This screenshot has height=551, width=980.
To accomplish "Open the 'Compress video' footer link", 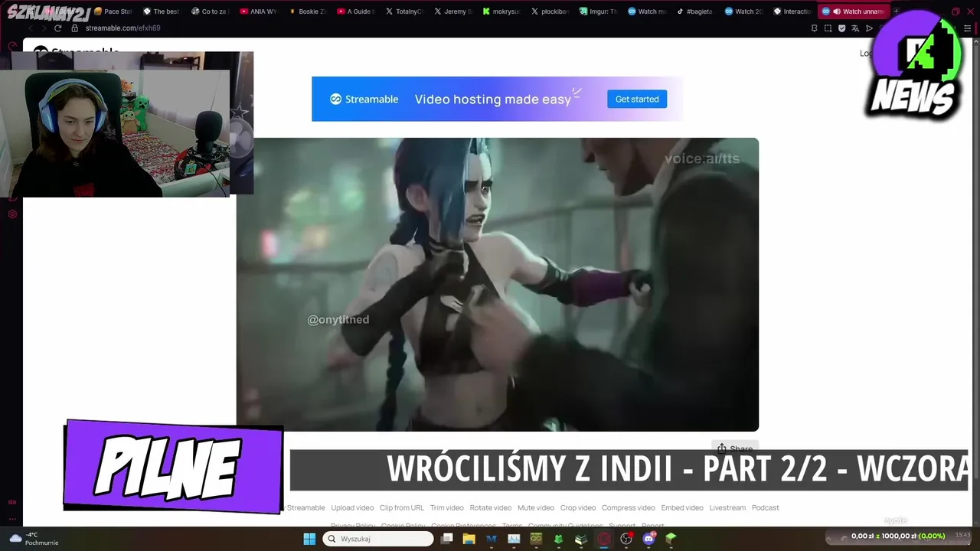I will (629, 507).
